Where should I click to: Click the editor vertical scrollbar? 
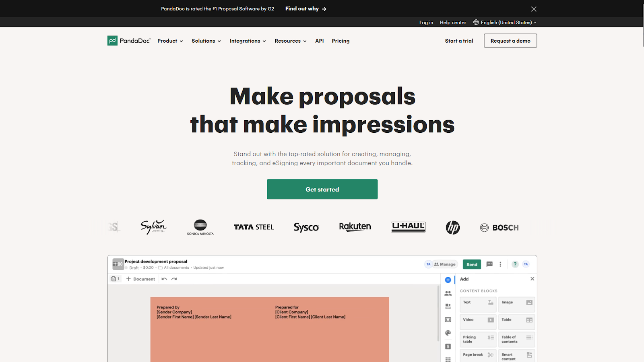(x=438, y=314)
